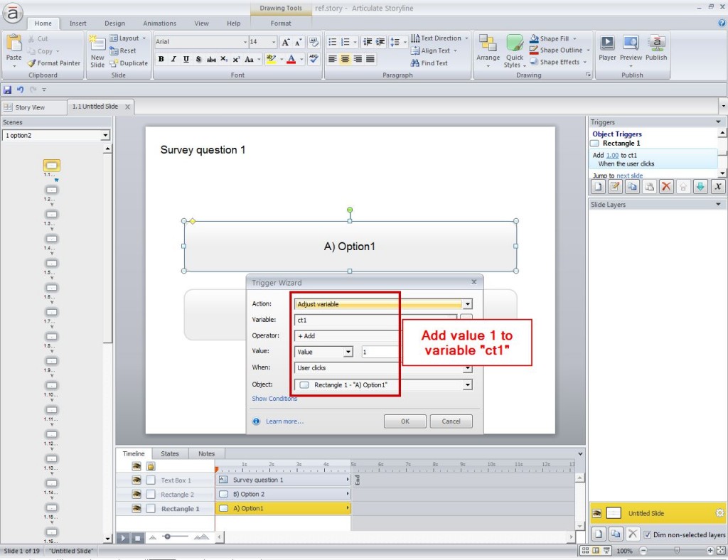
Task: Click the Paste icon in Clipboard group
Action: tap(14, 43)
